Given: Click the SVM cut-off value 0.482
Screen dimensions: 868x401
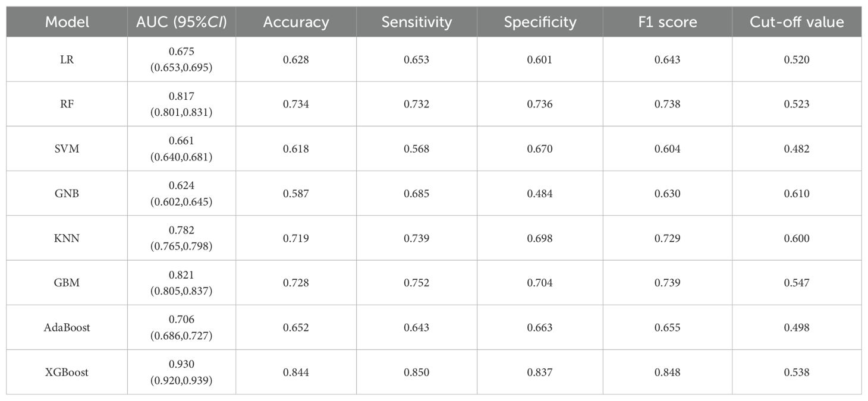Looking at the screenshot, I should click(x=797, y=149).
